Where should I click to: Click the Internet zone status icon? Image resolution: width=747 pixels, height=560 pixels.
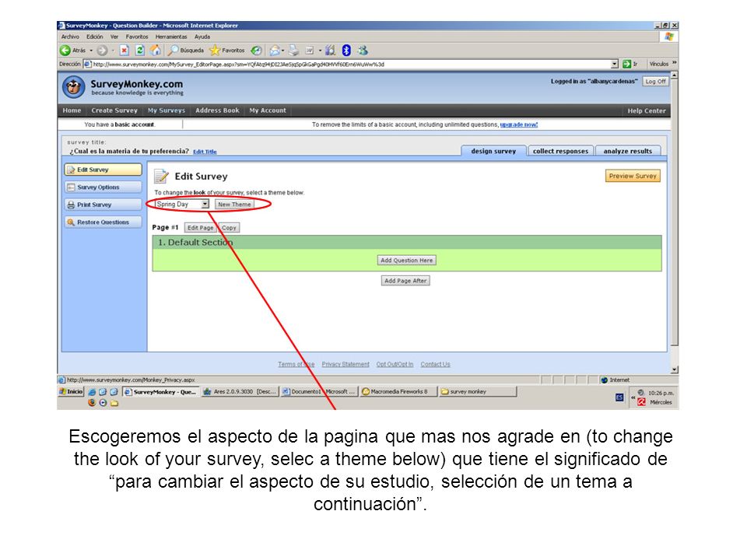605,380
